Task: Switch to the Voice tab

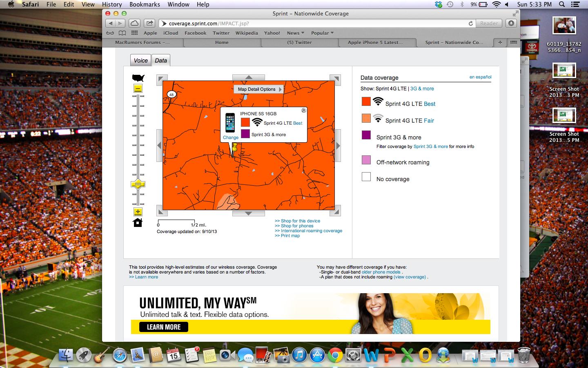Action: [x=140, y=60]
